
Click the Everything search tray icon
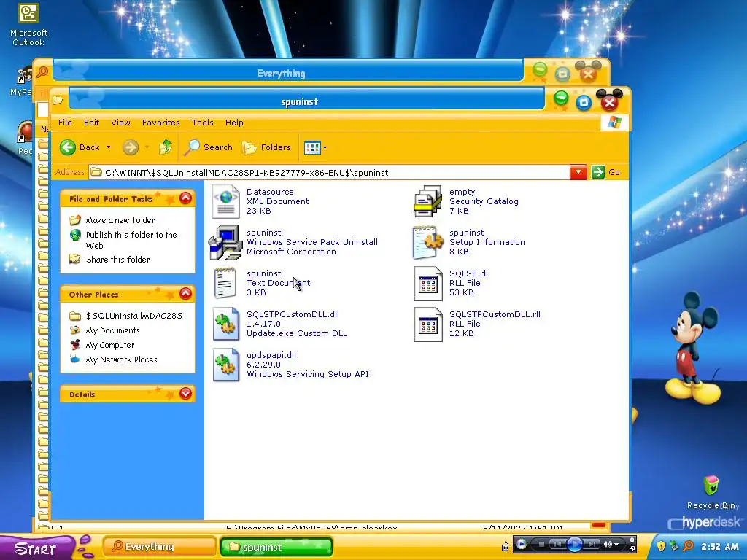point(688,545)
